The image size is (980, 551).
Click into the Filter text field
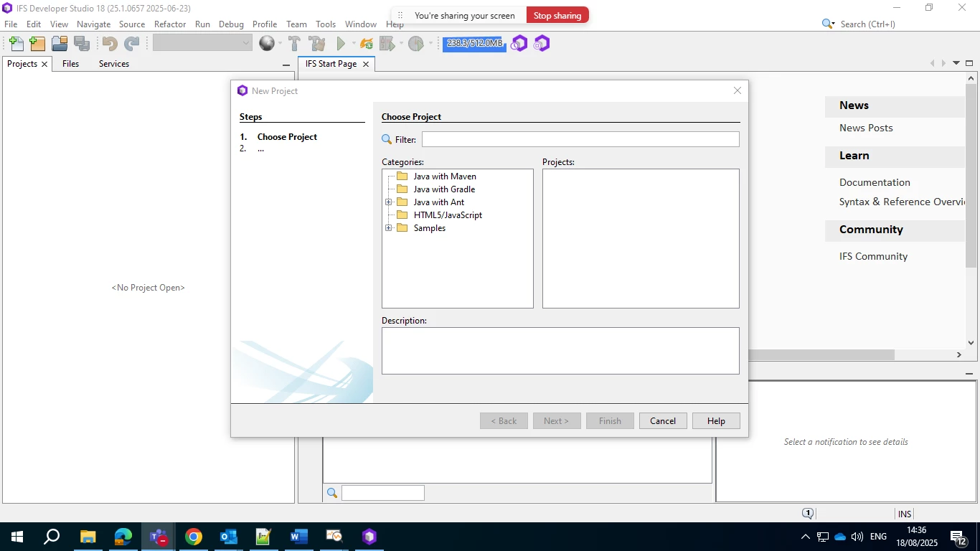(580, 139)
